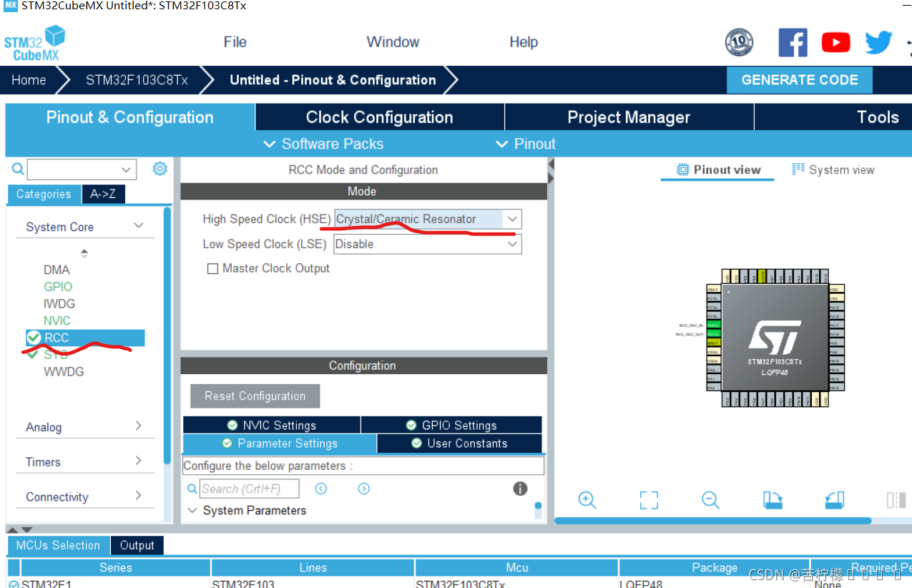Go to the Home breadcrumb

(29, 80)
